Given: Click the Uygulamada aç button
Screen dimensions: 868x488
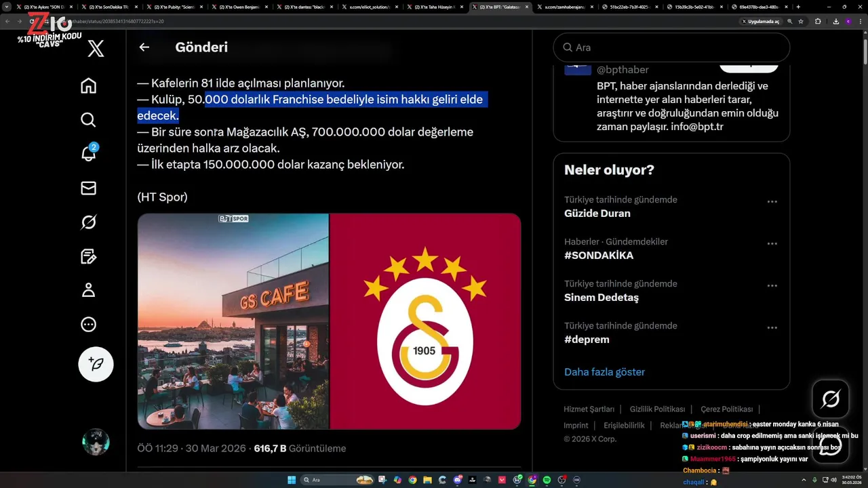Looking at the screenshot, I should 762,21.
